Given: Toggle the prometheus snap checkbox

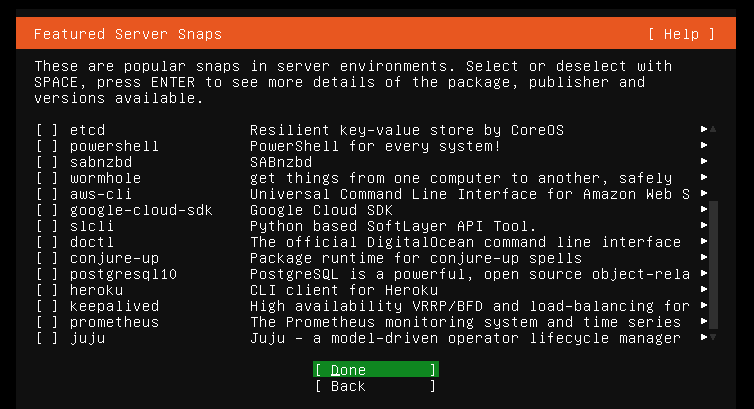Looking at the screenshot, I should coord(47,322).
